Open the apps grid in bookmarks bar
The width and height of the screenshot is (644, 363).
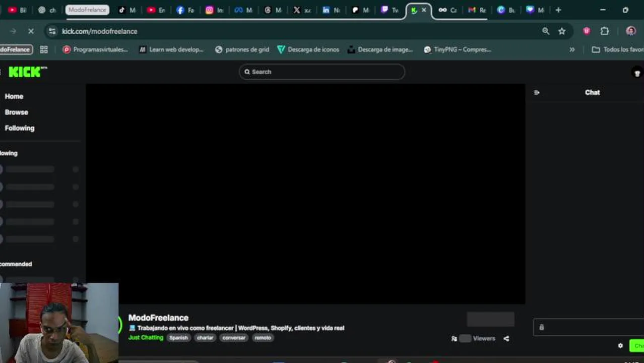[44, 49]
